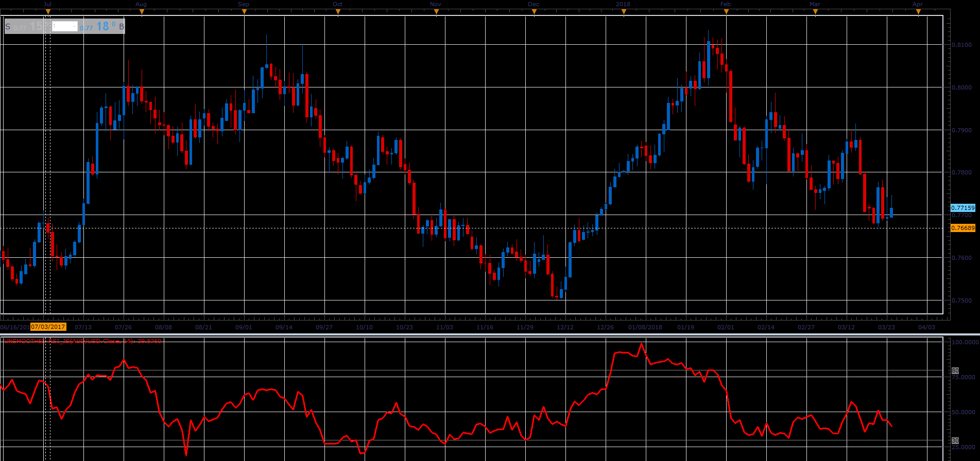Click the 02/27 date axis label
The image size is (980, 461).
(806, 327)
